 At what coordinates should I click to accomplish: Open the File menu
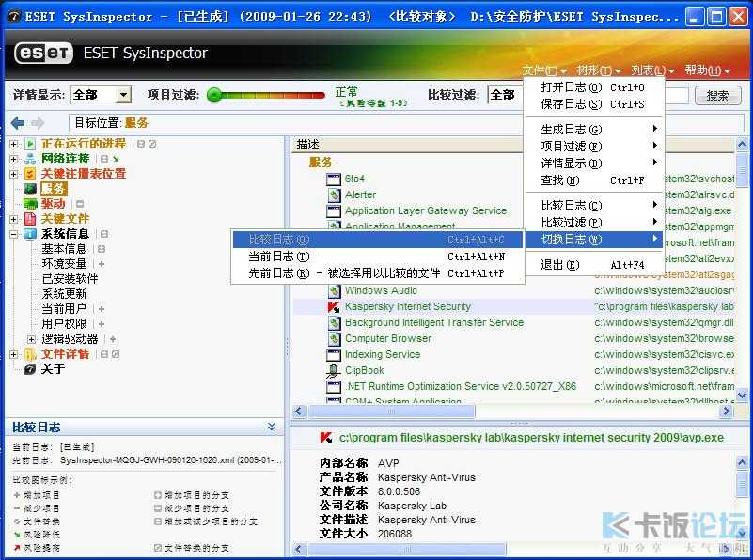[544, 70]
